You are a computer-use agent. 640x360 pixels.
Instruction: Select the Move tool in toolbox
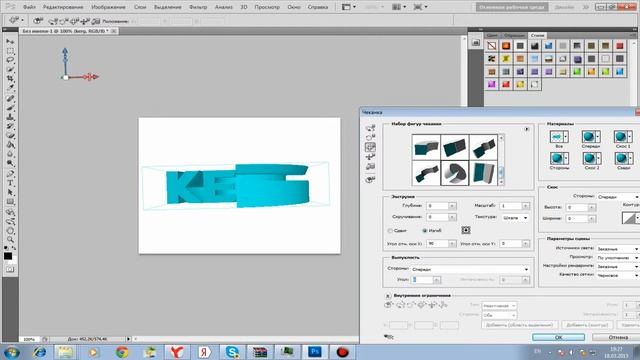coord(10,42)
